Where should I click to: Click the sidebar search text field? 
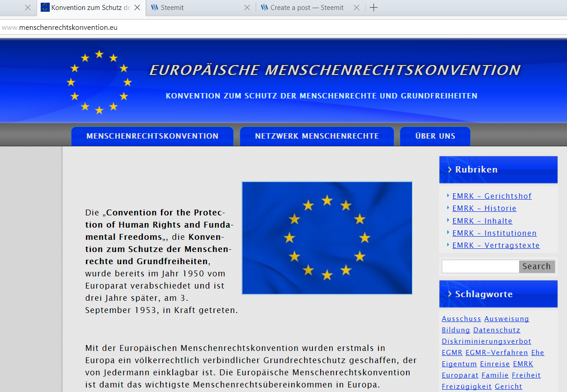pos(480,266)
